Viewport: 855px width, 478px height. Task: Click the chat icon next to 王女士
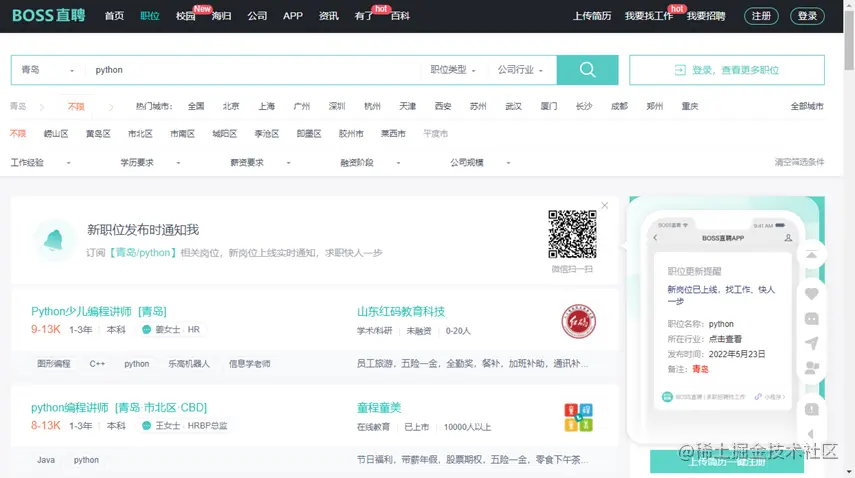click(x=146, y=425)
